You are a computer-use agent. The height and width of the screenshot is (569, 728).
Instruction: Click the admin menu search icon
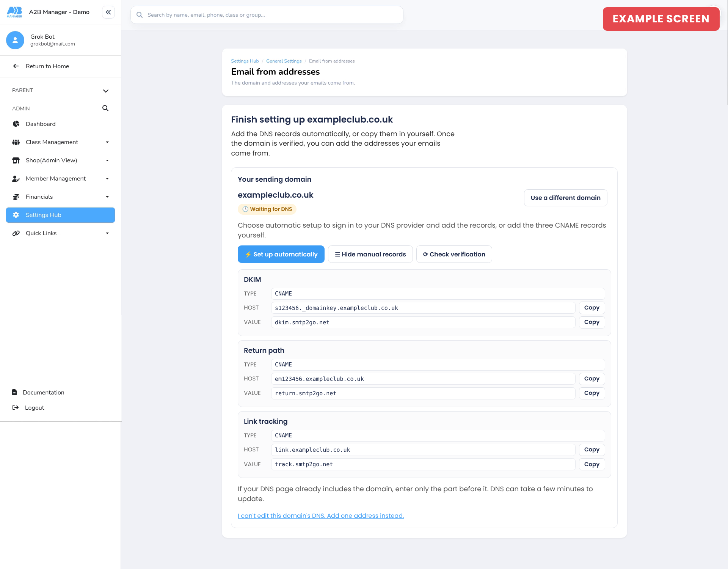105,108
